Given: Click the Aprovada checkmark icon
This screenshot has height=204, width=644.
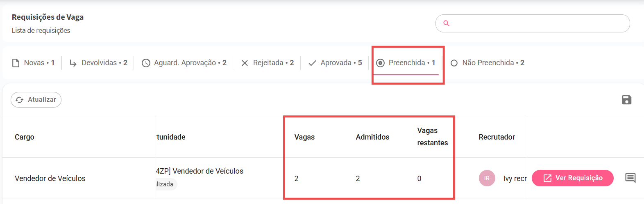Looking at the screenshot, I should point(312,63).
